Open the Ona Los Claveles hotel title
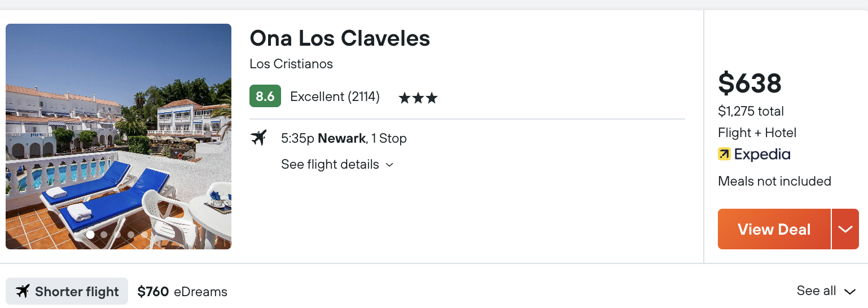 click(340, 38)
